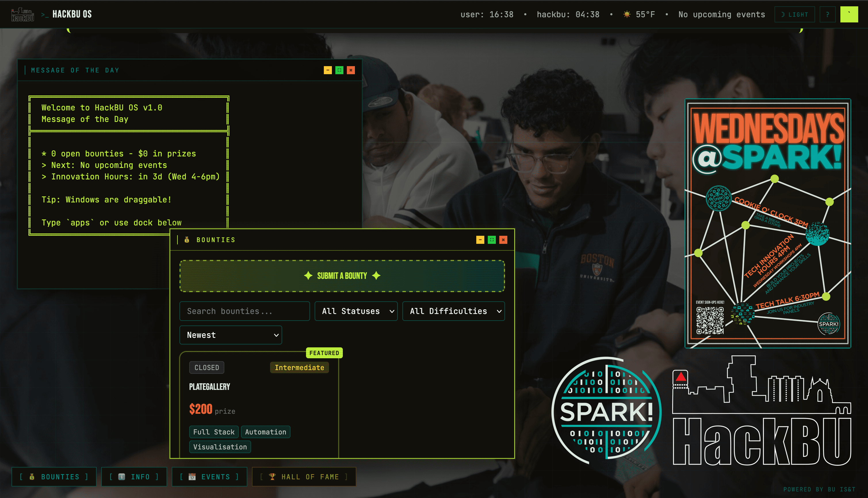The width and height of the screenshot is (868, 498).
Task: Click the sun weather icon in top bar
Action: coord(627,14)
